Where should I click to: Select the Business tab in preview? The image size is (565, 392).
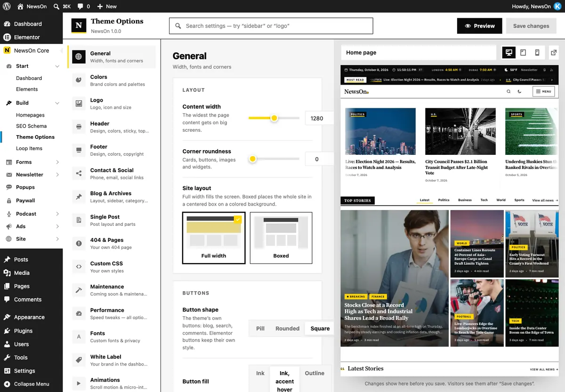[465, 200]
